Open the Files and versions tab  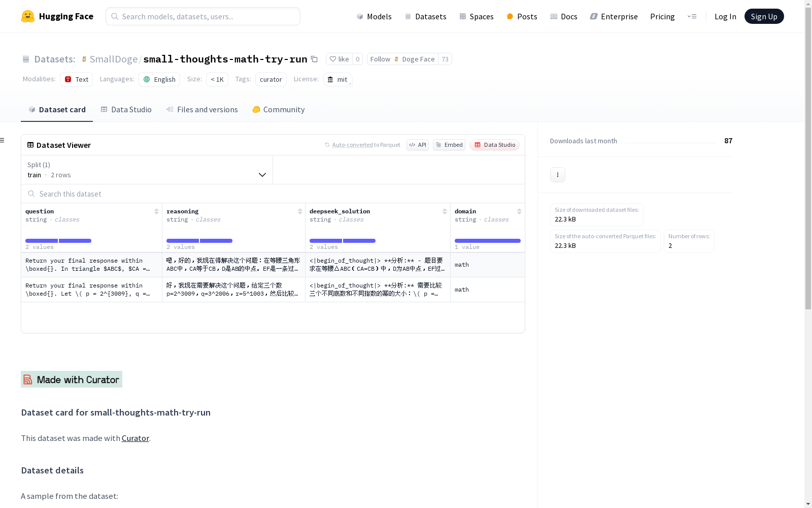[x=202, y=110]
